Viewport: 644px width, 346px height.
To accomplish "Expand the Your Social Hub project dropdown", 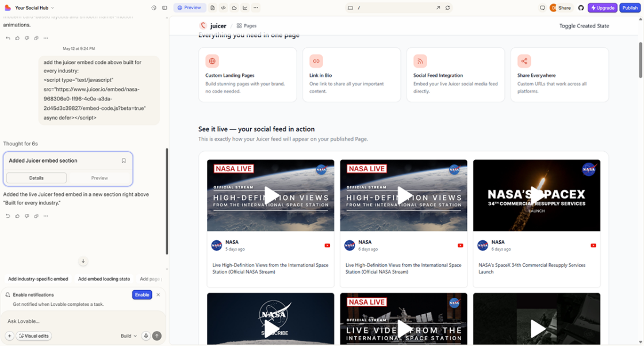I will coord(34,8).
